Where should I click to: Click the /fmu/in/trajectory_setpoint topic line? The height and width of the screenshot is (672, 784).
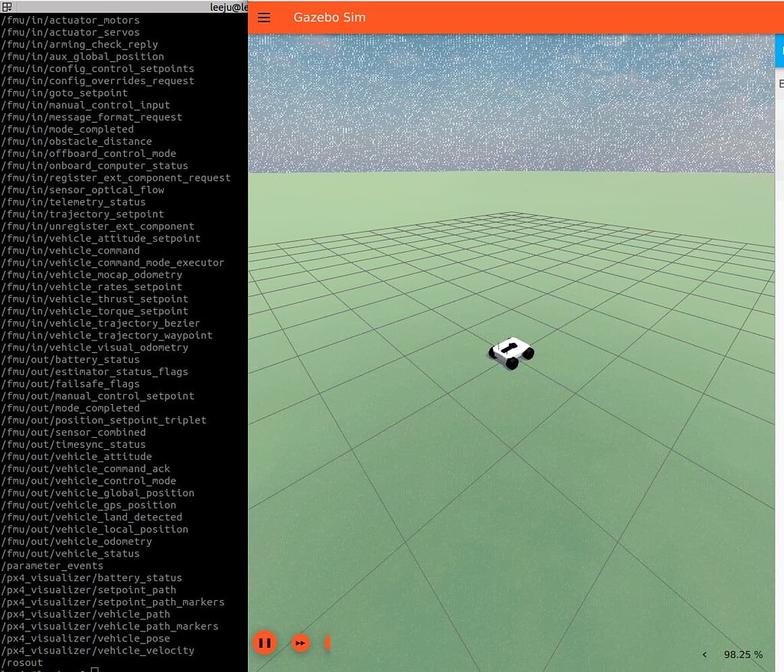click(x=83, y=214)
